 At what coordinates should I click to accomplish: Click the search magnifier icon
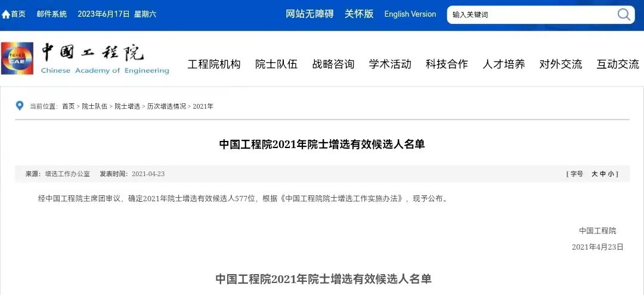coord(624,15)
